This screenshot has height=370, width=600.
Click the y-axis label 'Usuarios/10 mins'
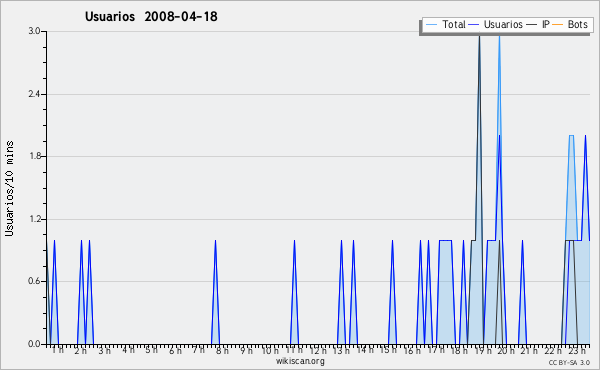click(9, 188)
